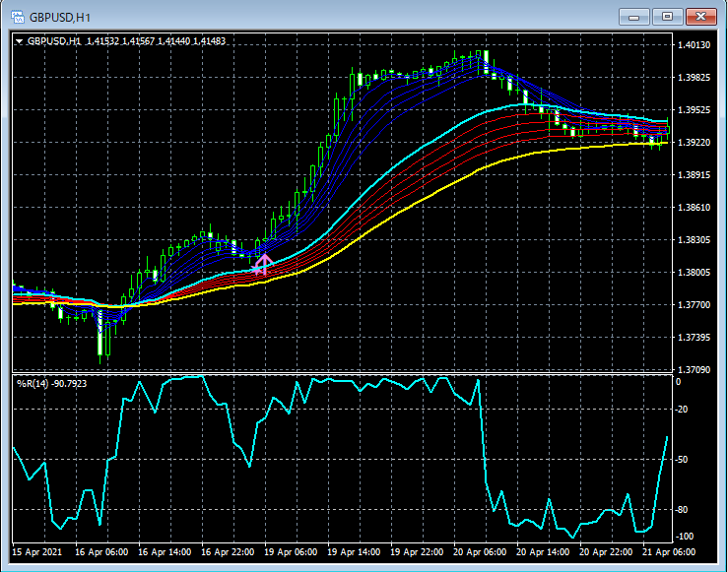The image size is (728, 572).
Task: Click the 16 Apr 06:00 time axis label
Action: (101, 552)
